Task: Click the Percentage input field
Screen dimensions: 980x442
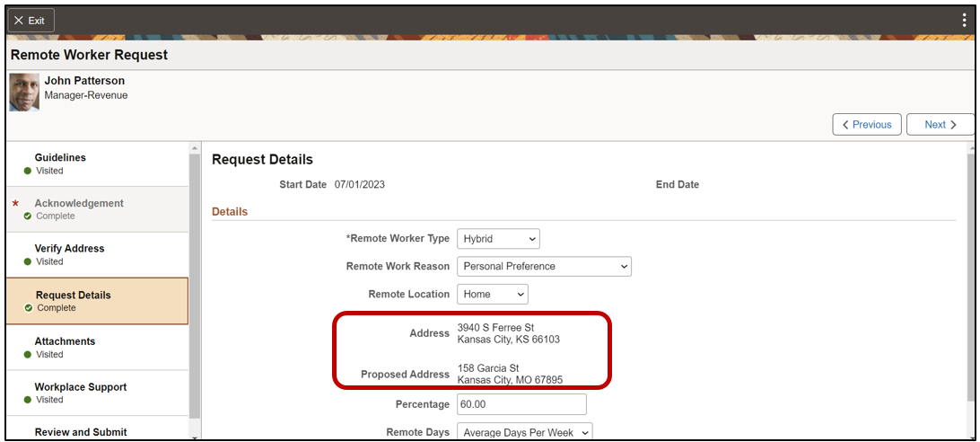Action: tap(521, 404)
